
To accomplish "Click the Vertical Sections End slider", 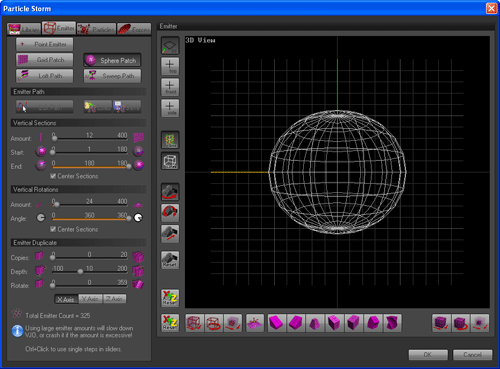I will pyautogui.click(x=90, y=166).
